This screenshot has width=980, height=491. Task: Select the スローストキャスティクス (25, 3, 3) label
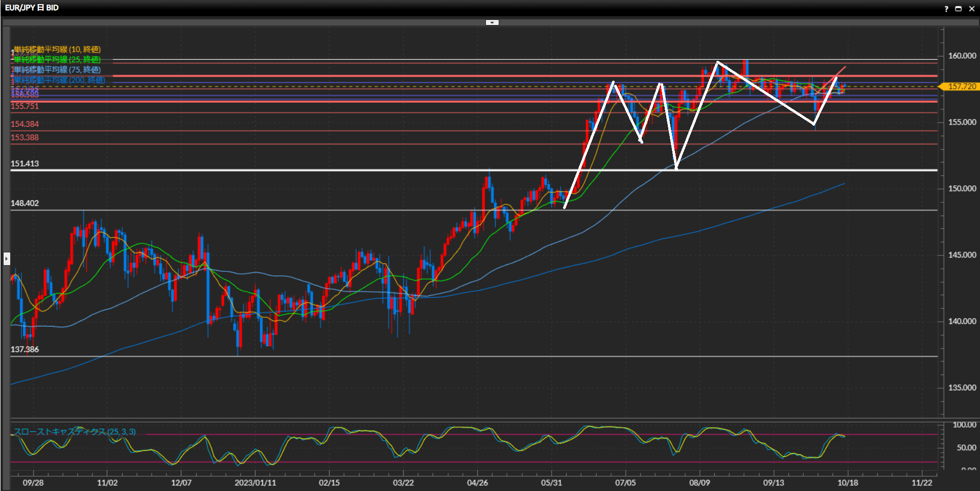tap(75, 432)
